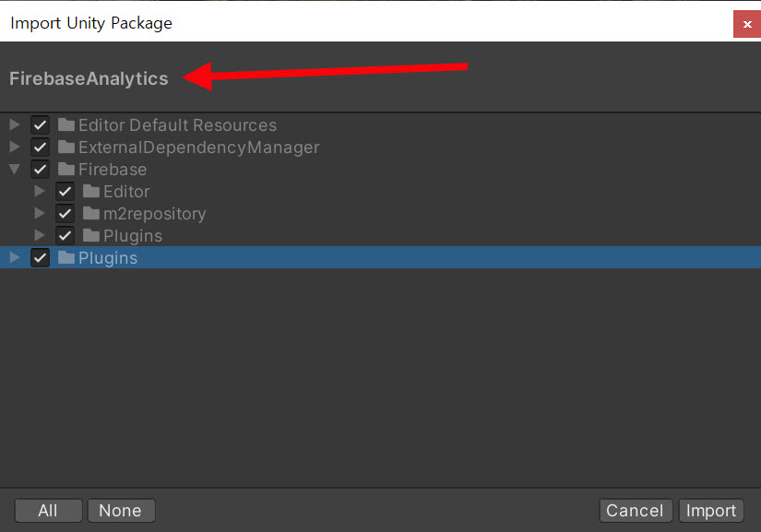Select the 'Editor' row text under Firebase
Image resolution: width=761 pixels, height=532 pixels.
coord(126,192)
